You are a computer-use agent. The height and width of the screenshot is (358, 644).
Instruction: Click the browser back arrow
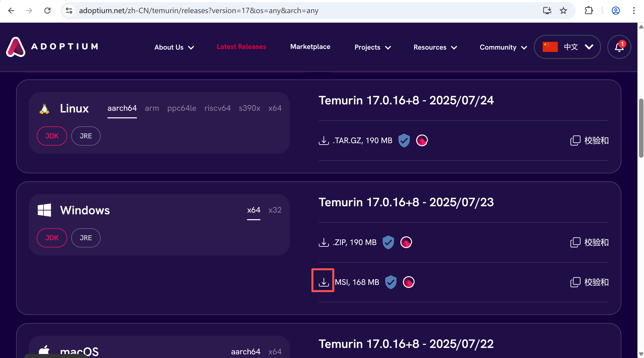click(11, 11)
